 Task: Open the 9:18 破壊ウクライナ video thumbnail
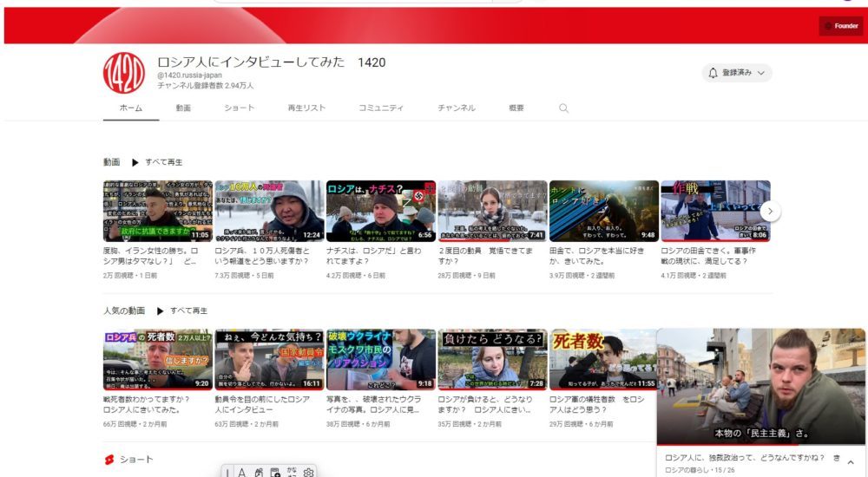click(x=381, y=360)
